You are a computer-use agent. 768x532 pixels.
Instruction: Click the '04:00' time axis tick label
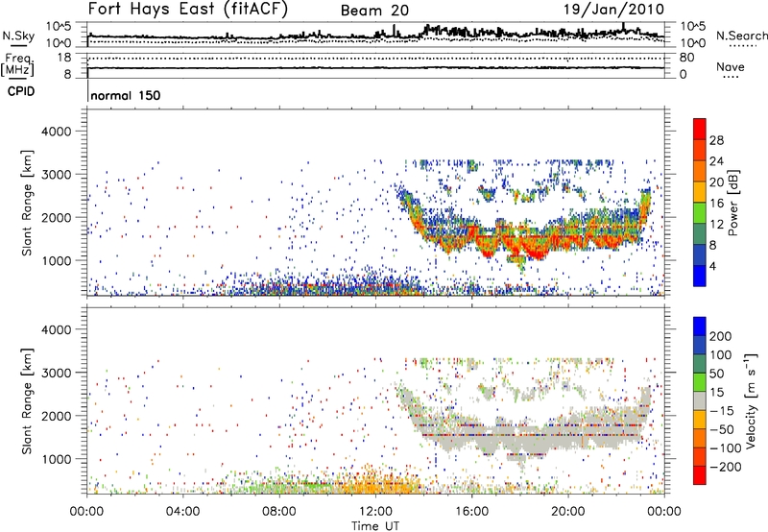coord(182,512)
